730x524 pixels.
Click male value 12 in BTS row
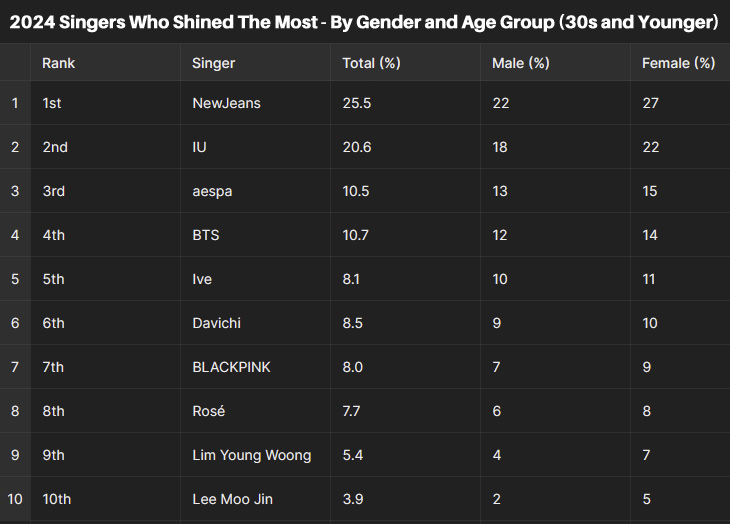point(500,235)
